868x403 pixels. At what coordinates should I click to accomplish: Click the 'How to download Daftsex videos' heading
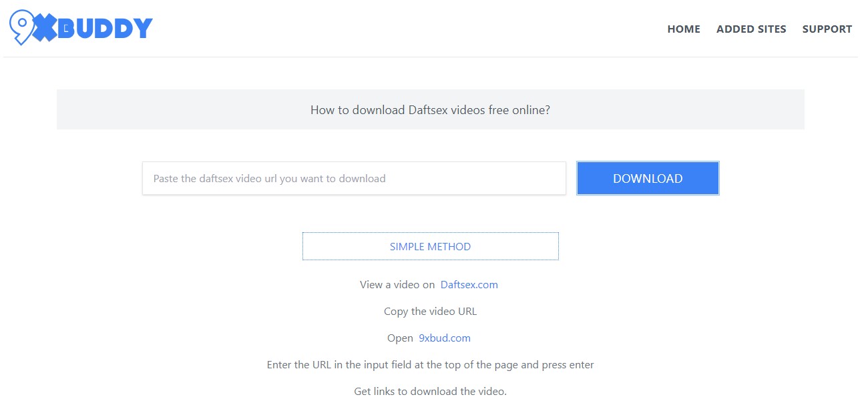[x=431, y=110]
